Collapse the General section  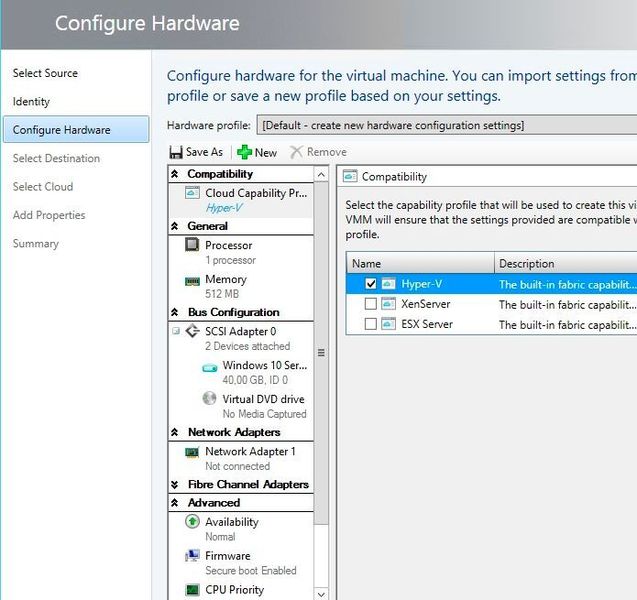click(175, 226)
